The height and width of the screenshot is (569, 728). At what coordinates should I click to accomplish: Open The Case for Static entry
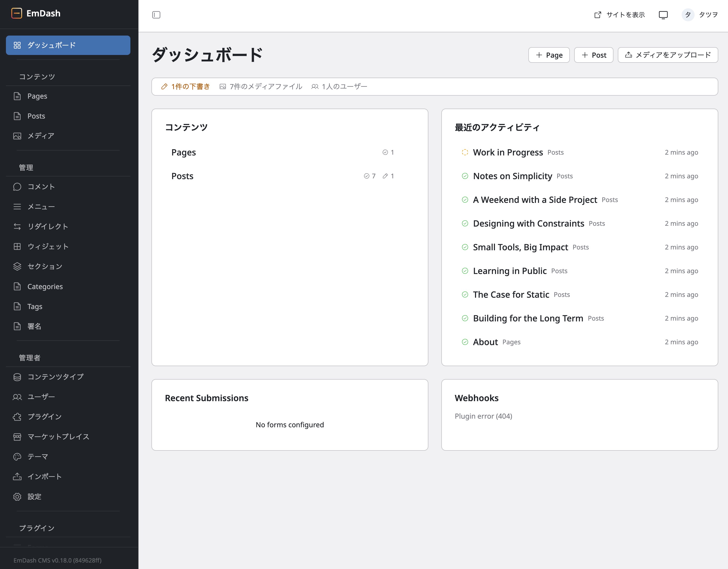[x=579, y=294]
